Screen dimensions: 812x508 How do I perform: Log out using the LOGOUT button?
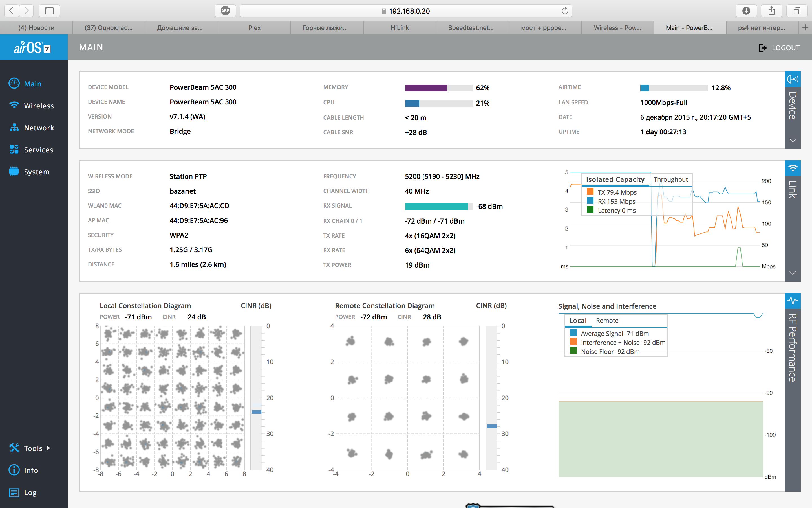[779, 48]
